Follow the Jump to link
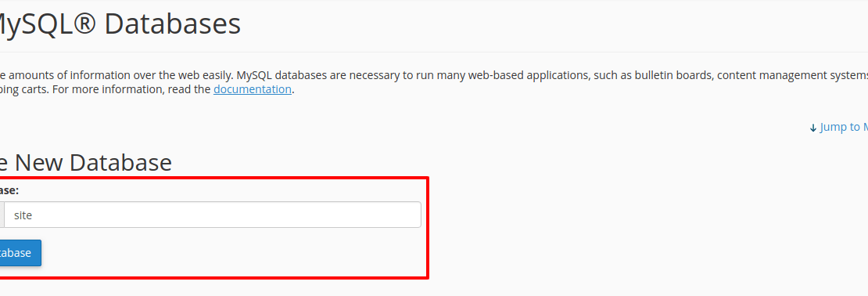 [838, 127]
